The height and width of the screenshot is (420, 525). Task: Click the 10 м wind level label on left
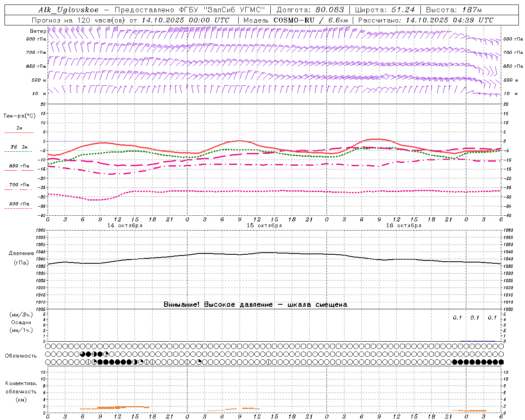[39, 94]
